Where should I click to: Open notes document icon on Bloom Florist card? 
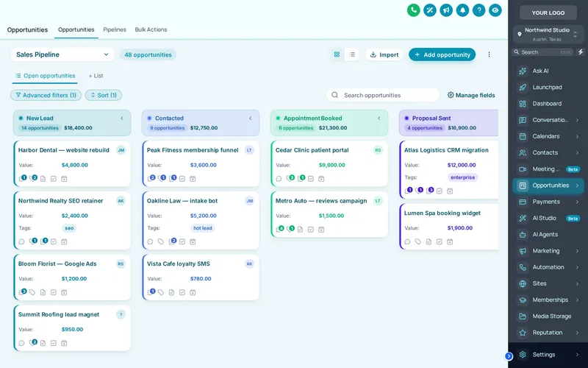pyautogui.click(x=43, y=292)
